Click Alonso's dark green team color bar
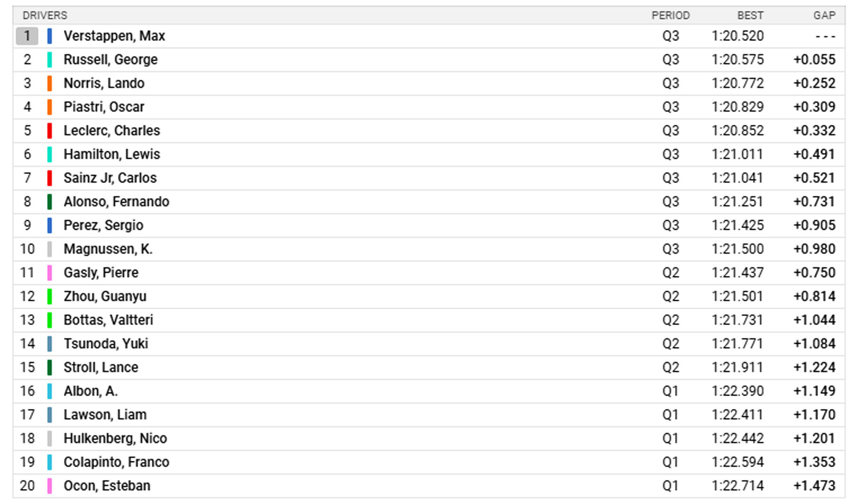Image resolution: width=848 pixels, height=504 pixels. (49, 202)
